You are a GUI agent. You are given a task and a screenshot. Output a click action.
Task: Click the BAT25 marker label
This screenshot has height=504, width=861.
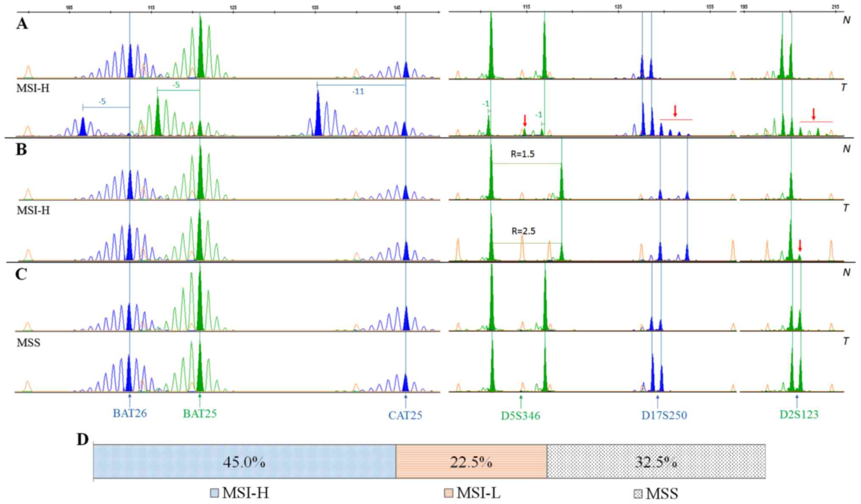200,413
